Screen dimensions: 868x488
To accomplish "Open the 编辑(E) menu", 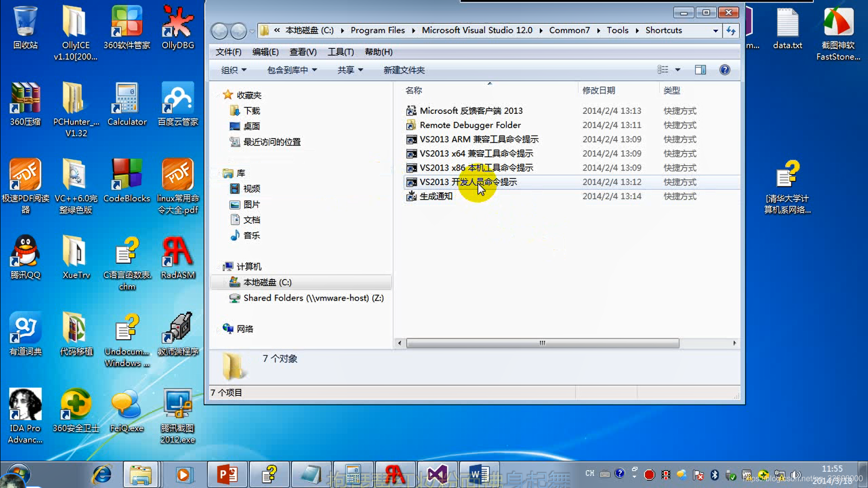I will (265, 52).
